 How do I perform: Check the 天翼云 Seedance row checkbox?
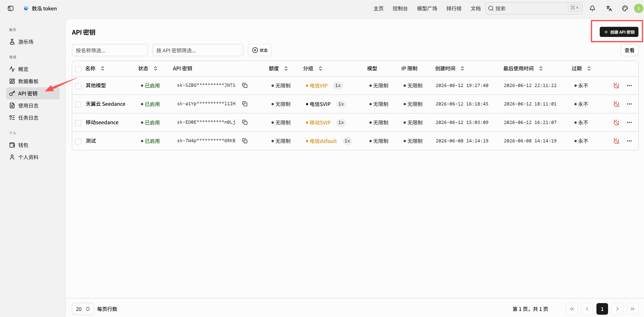(x=78, y=104)
